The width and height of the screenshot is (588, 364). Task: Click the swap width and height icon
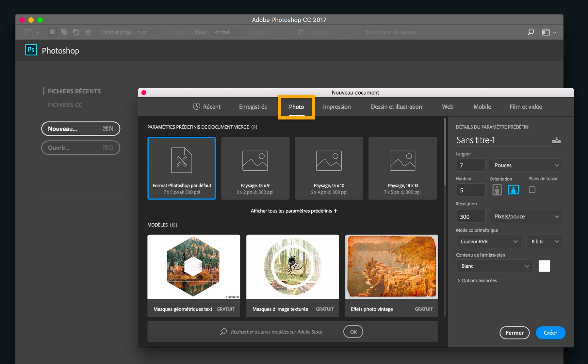click(300, 32)
